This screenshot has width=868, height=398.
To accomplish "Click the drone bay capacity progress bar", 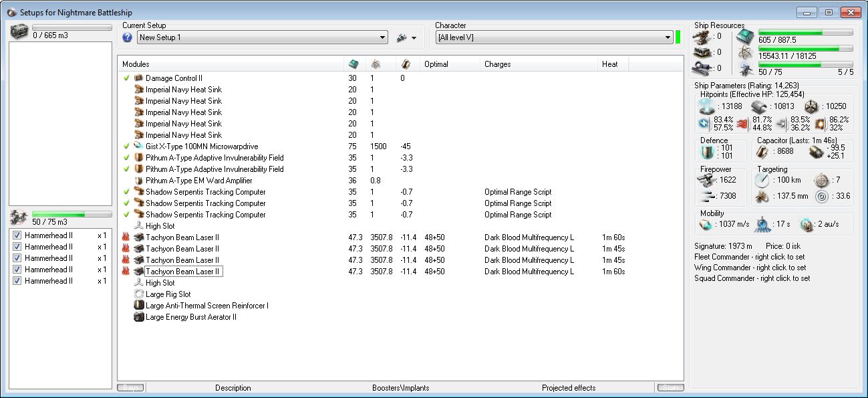I will [71, 215].
